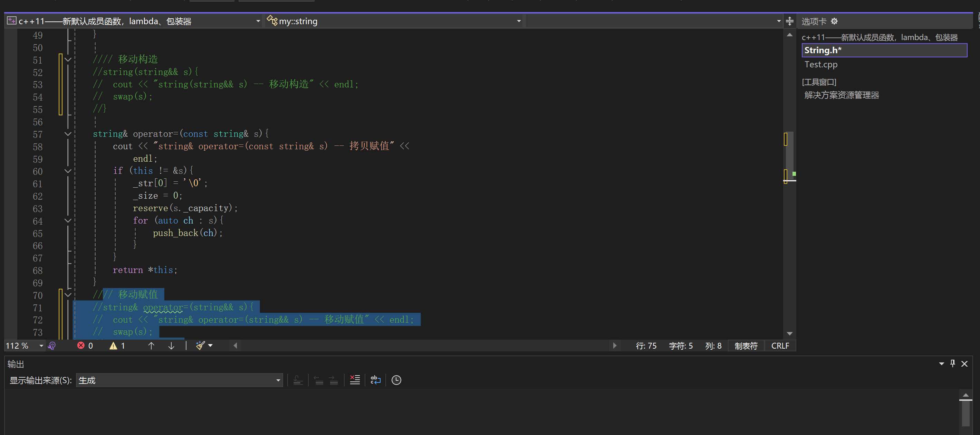
Task: Click the editor vertical scrollbar thumb
Action: tap(790, 156)
